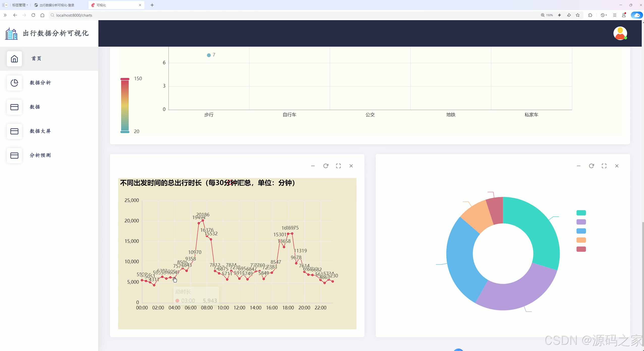The width and height of the screenshot is (644, 351).
Task: Open the 标签管理 dropdown in tab bar
Action: point(20,5)
